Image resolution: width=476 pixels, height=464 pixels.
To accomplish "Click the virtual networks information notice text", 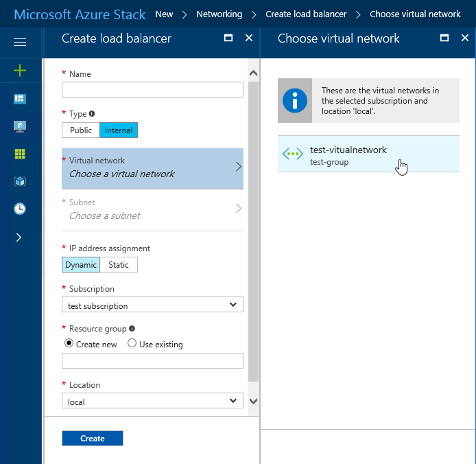I will click(x=380, y=101).
